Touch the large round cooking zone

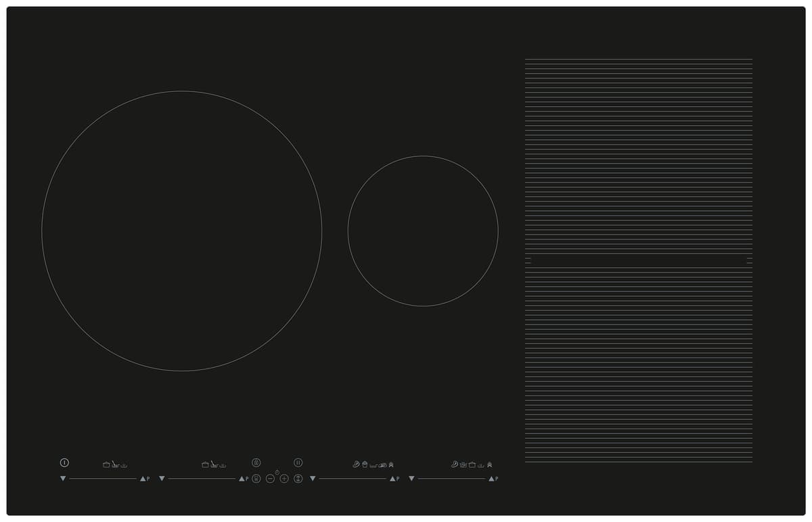click(181, 231)
